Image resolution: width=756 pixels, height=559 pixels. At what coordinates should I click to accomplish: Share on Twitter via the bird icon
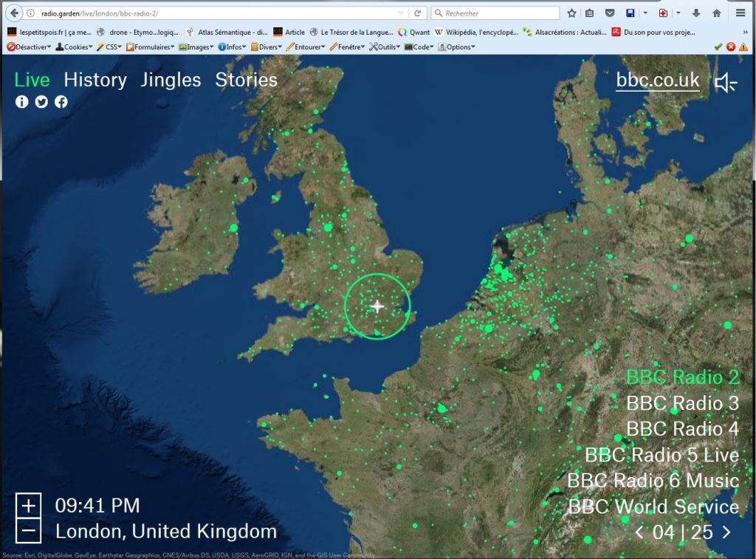point(41,102)
